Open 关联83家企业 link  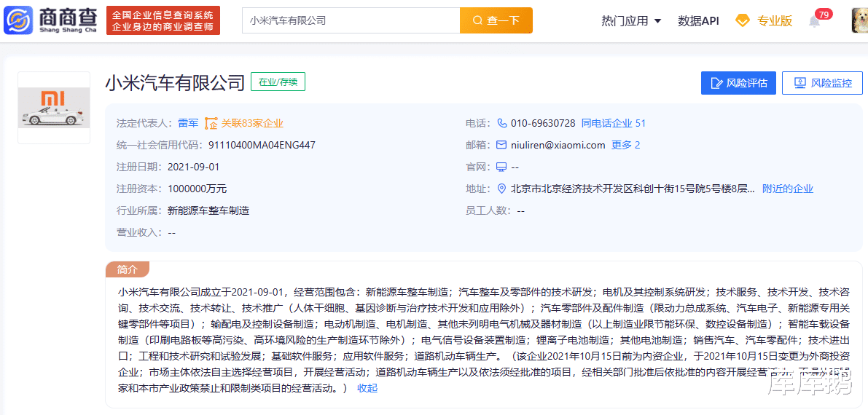(252, 123)
